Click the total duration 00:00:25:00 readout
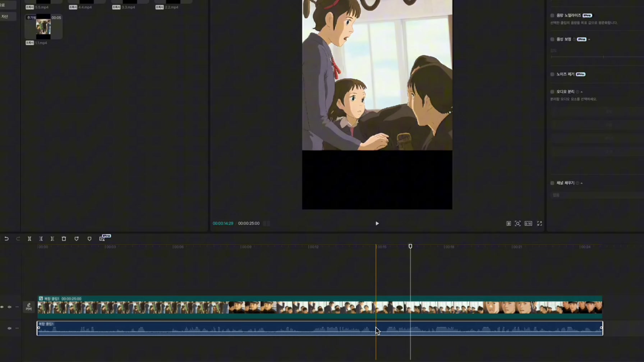644x362 pixels. point(249,223)
